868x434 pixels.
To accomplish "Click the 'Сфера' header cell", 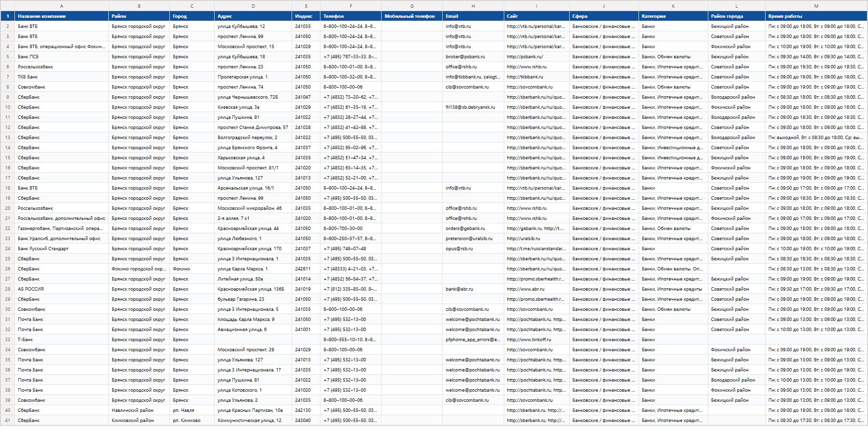I will tap(604, 16).
